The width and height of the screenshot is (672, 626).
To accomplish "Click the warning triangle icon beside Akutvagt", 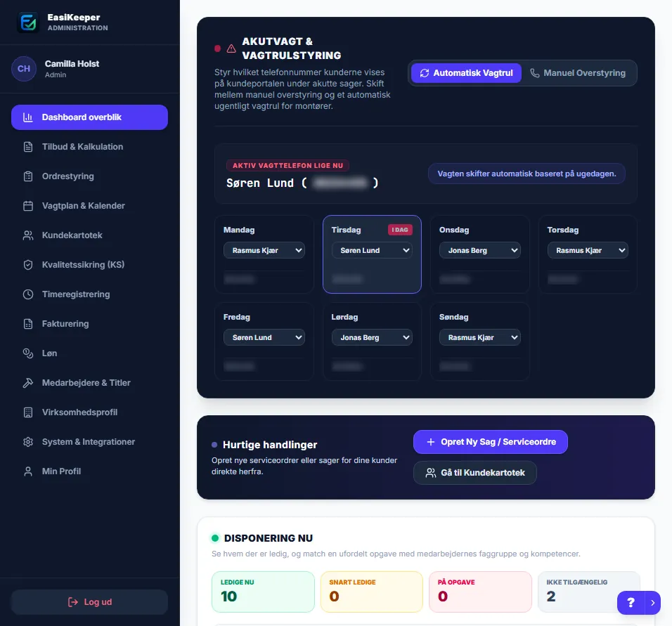I will 231,48.
